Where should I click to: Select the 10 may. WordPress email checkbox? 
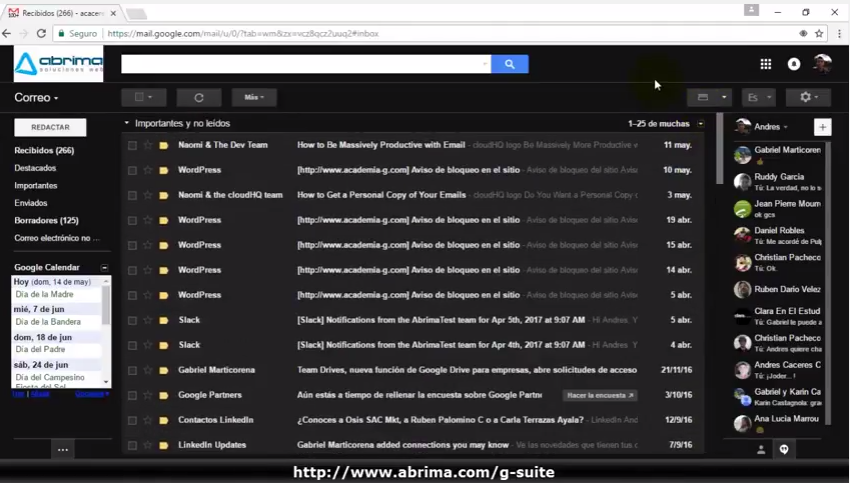[x=132, y=170]
